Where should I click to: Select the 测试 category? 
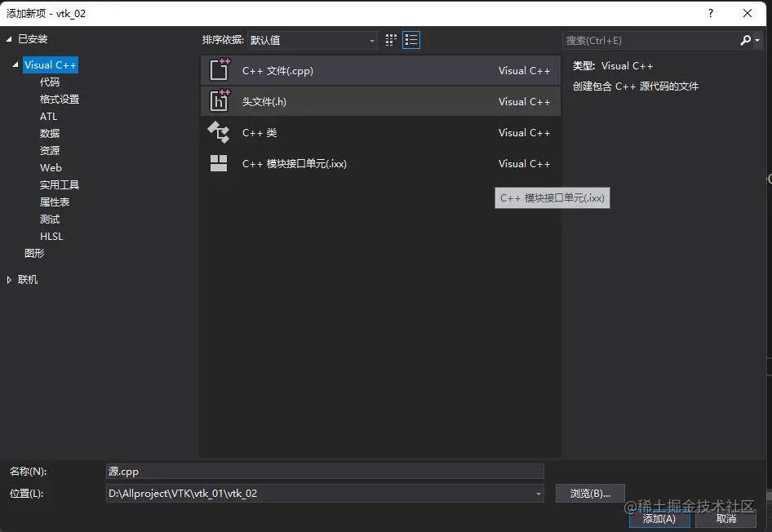pos(49,219)
